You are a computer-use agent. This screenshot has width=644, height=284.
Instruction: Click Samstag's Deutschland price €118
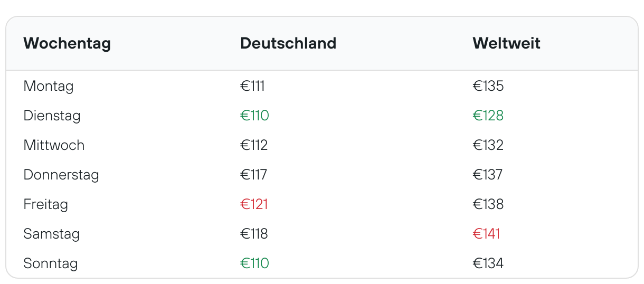click(x=254, y=234)
